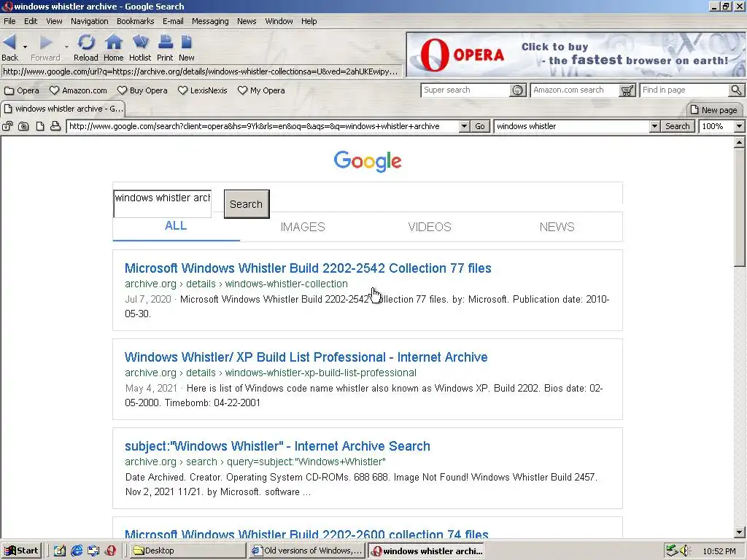This screenshot has width=747, height=560.
Task: Open the LexisNexis bookmark
Action: click(203, 90)
